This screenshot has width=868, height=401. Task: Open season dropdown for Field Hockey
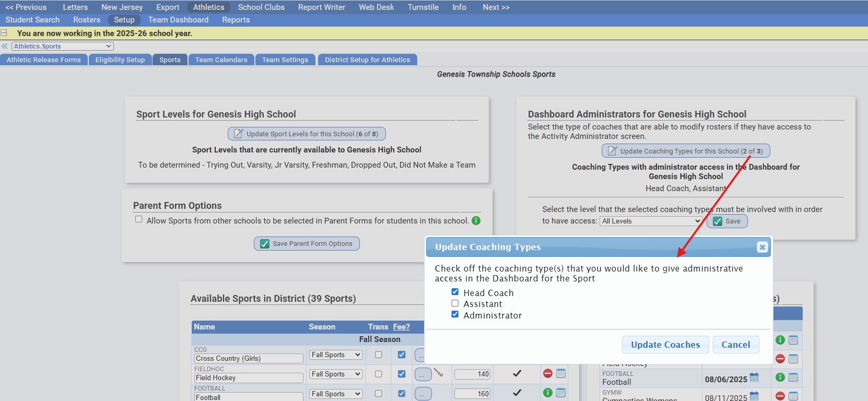coord(336,374)
